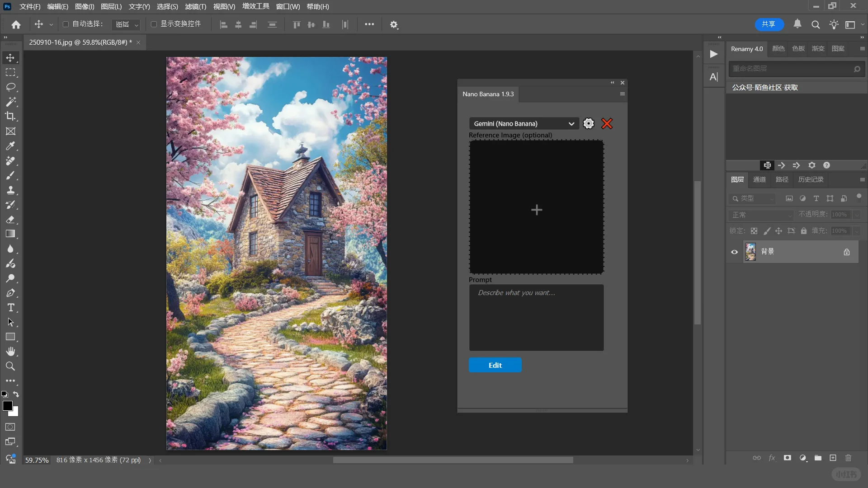
Task: Enable the 显示变换控件 checkbox
Action: click(x=154, y=24)
